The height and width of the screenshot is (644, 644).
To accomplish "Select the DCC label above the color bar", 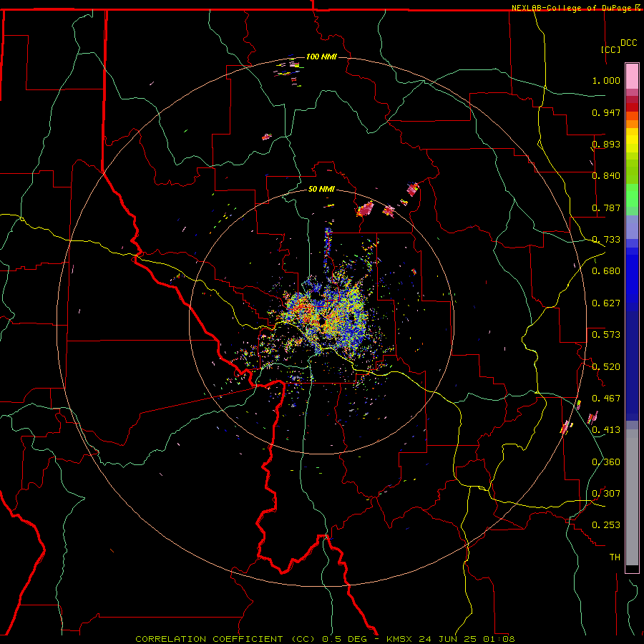I will (628, 43).
